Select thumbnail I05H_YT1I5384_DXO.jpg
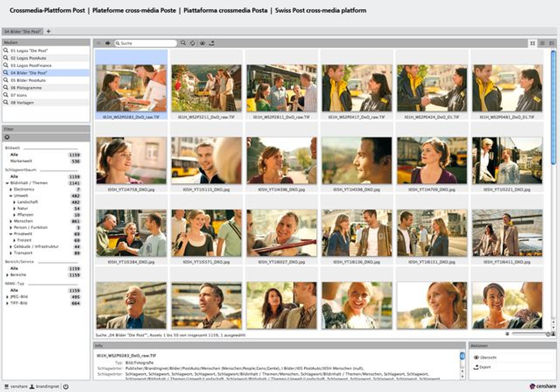The height and width of the screenshot is (392, 560). pos(131,233)
